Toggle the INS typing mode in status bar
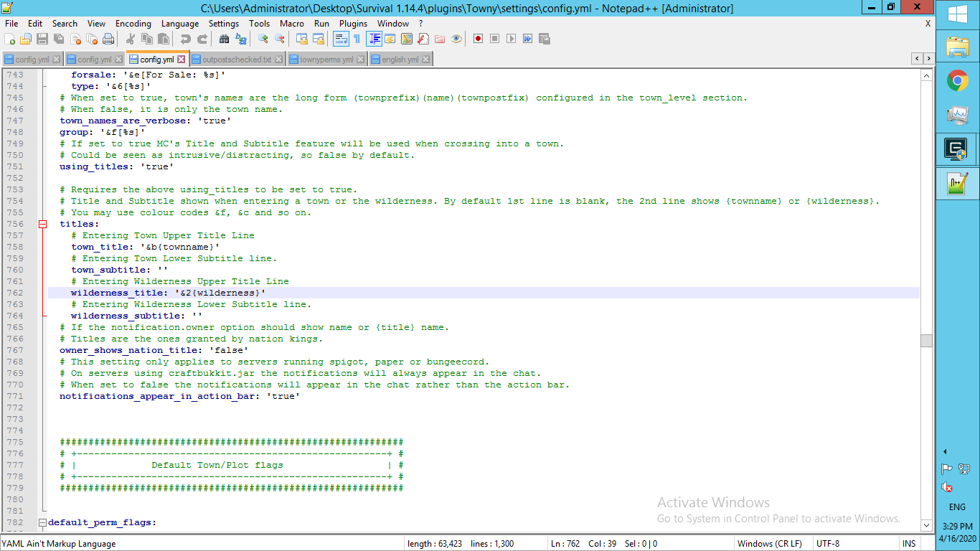Viewport: 980px width, 551px height. pos(909,544)
